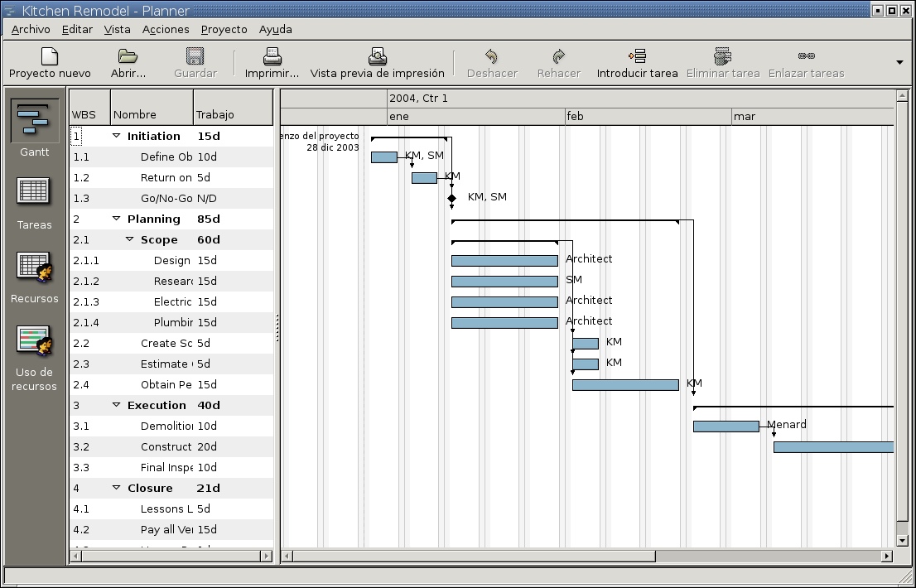This screenshot has width=916, height=588.
Task: Click the 40d work value of Execution
Action: (209, 405)
